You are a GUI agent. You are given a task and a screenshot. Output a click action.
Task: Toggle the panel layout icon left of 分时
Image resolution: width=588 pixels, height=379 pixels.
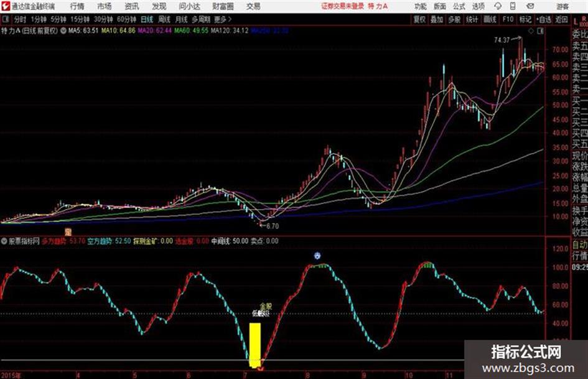point(5,19)
